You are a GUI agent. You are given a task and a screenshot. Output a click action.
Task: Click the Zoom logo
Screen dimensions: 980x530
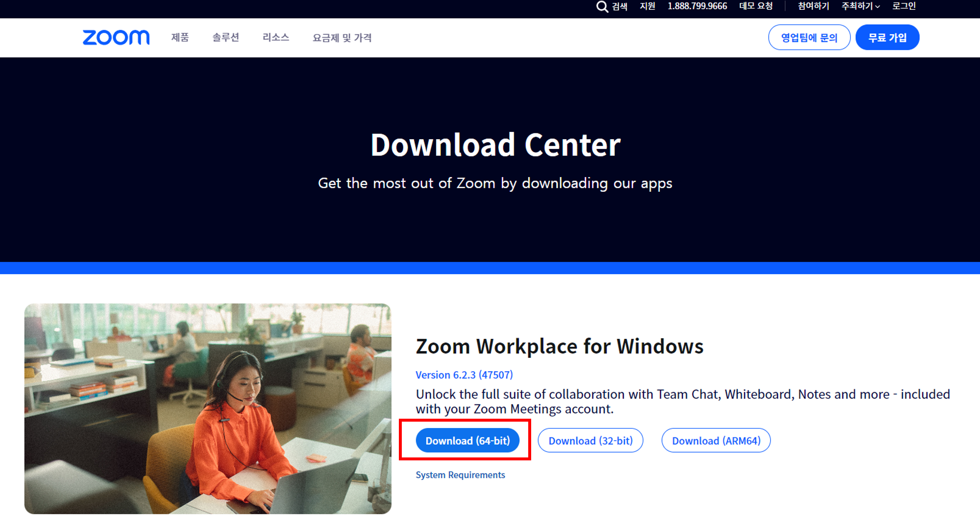116,37
